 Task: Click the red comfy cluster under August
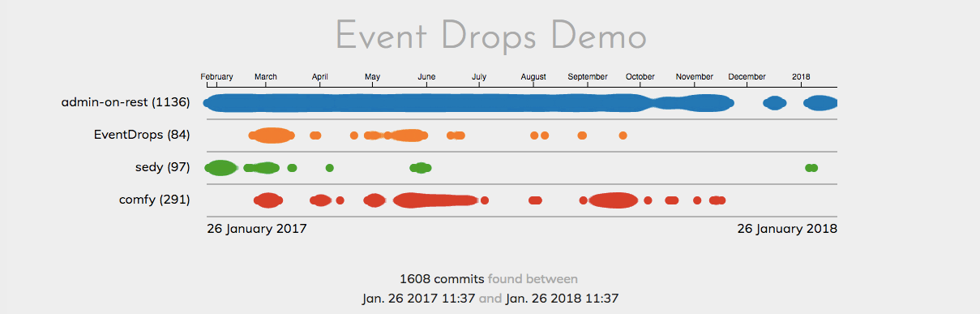tap(535, 200)
